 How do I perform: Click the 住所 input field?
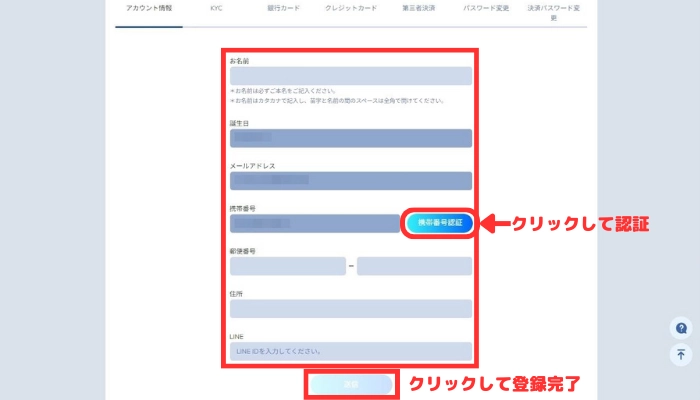(351, 308)
